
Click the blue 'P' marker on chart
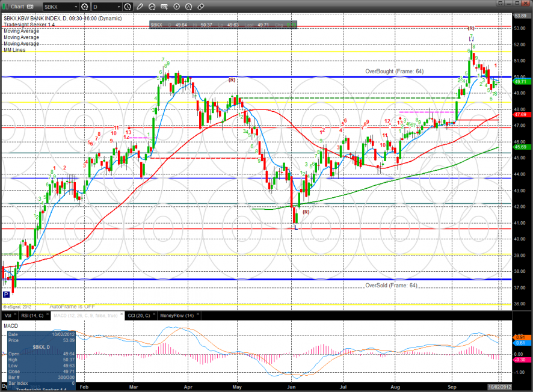[x=6, y=294]
